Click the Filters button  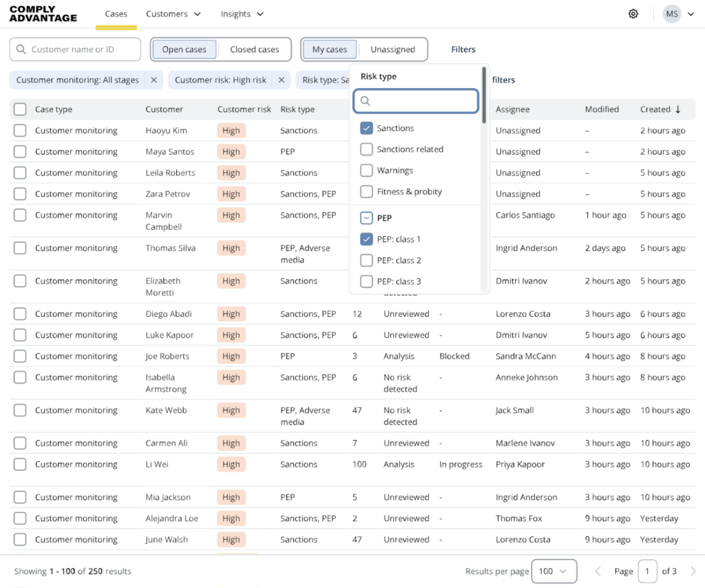(x=463, y=50)
